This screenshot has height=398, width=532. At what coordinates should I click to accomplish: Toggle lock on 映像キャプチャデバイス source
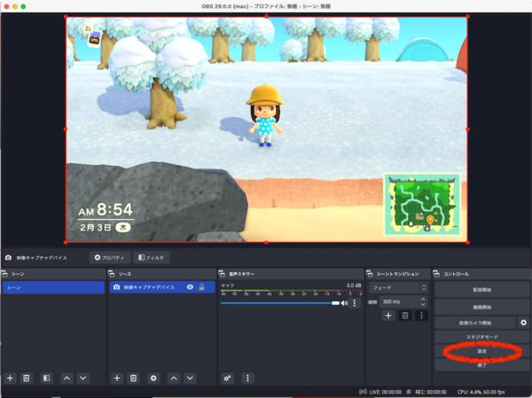(201, 287)
